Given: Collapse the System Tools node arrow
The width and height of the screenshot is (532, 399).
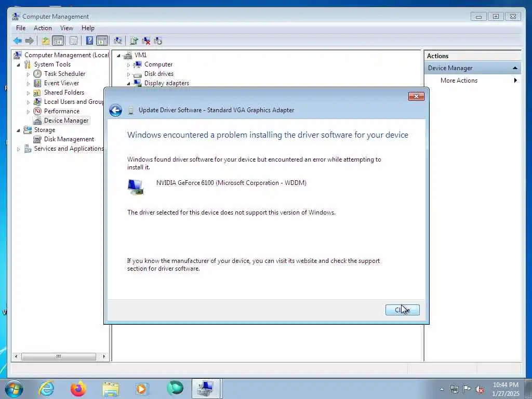Looking at the screenshot, I should [x=18, y=65].
